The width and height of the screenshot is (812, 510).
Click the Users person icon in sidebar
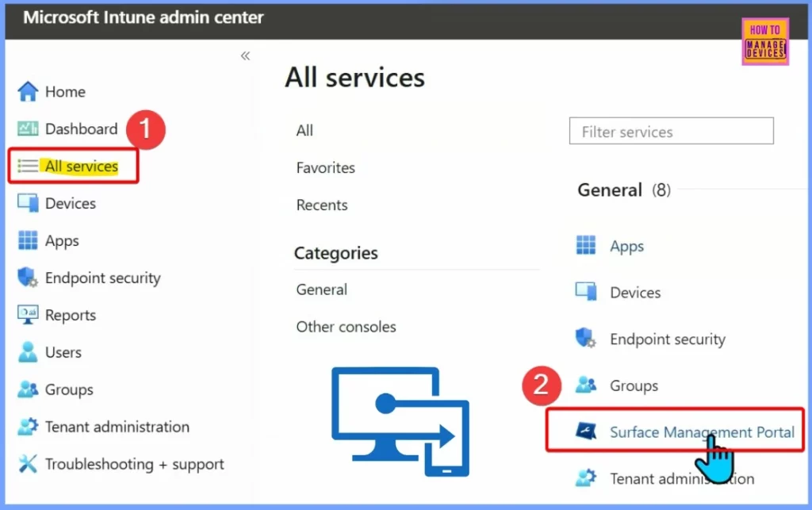click(28, 352)
